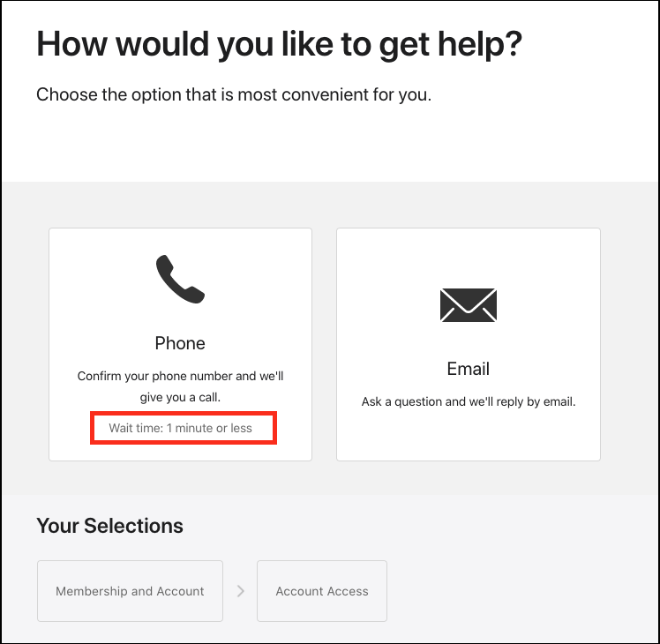Click "give you a call" text line
Image resolution: width=660 pixels, height=644 pixels.
(x=180, y=397)
